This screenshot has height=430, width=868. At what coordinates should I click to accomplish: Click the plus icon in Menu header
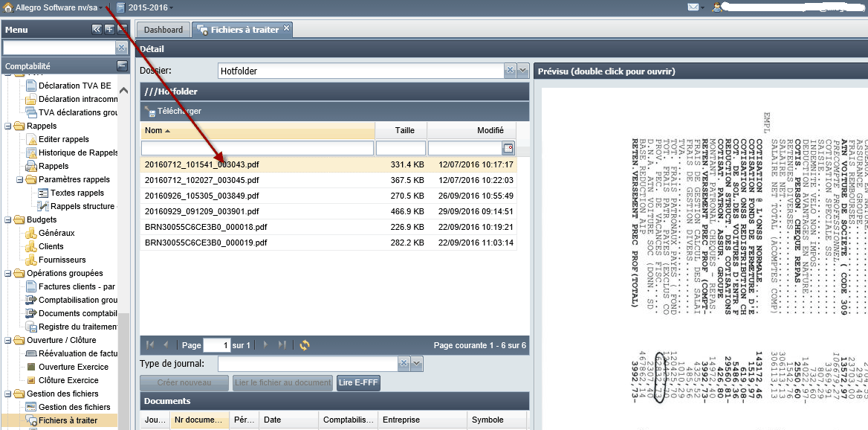click(x=109, y=29)
